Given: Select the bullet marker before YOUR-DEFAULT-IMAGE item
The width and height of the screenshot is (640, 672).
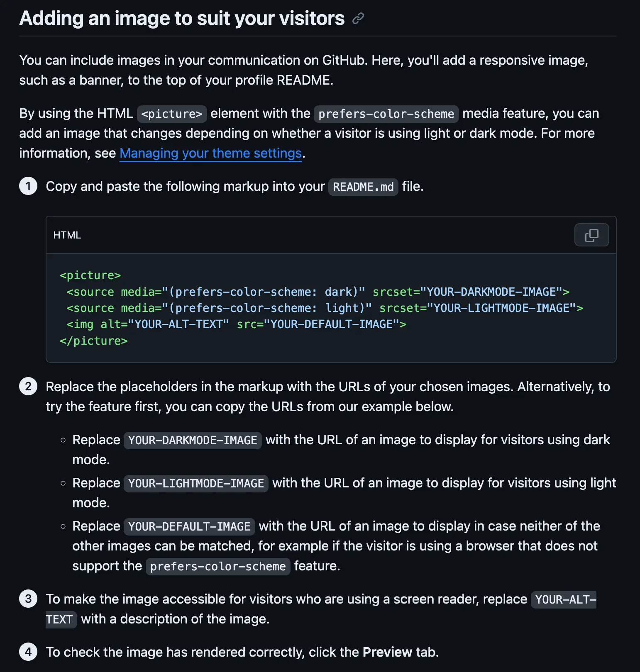Looking at the screenshot, I should coord(63,526).
